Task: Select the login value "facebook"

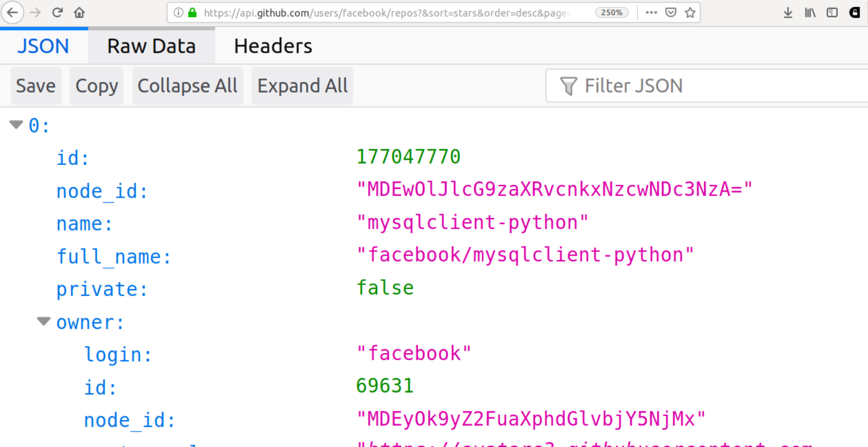Action: point(414,353)
